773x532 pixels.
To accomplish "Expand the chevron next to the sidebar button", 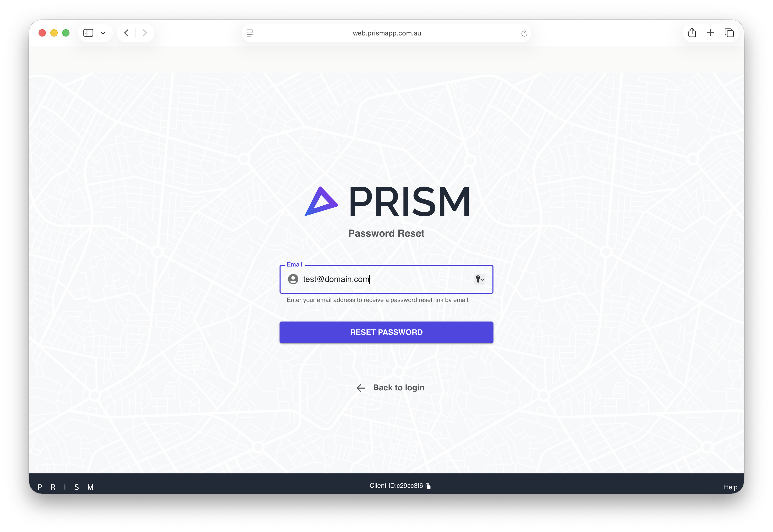I will click(103, 33).
